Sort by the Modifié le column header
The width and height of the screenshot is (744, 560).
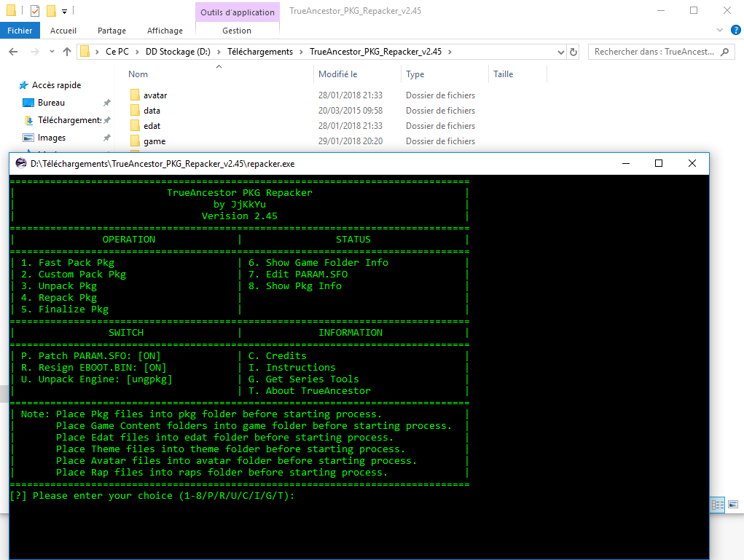(338, 74)
